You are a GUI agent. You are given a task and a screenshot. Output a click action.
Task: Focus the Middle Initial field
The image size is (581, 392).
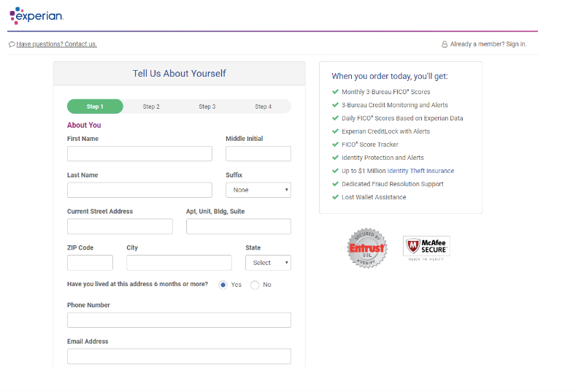258,153
